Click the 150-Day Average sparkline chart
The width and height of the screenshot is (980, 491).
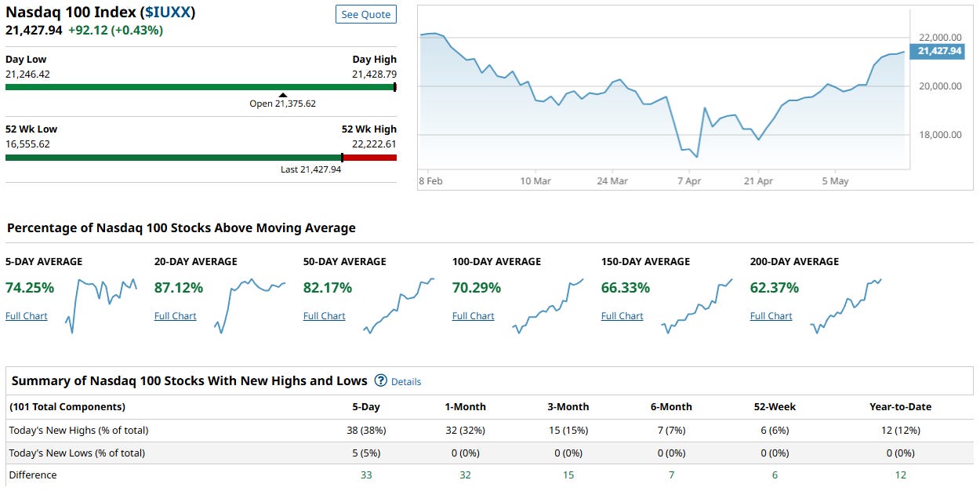click(x=697, y=305)
